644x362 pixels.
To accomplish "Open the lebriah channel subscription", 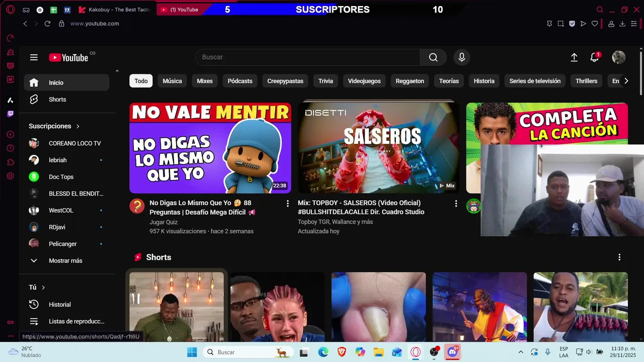I will (66, 160).
